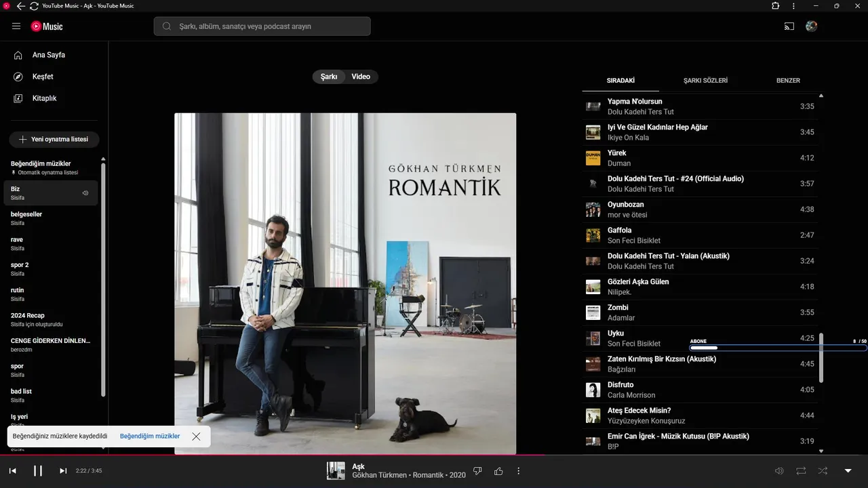Play Ateş Edecek Misin?
The width and height of the screenshot is (868, 488).
click(700, 415)
